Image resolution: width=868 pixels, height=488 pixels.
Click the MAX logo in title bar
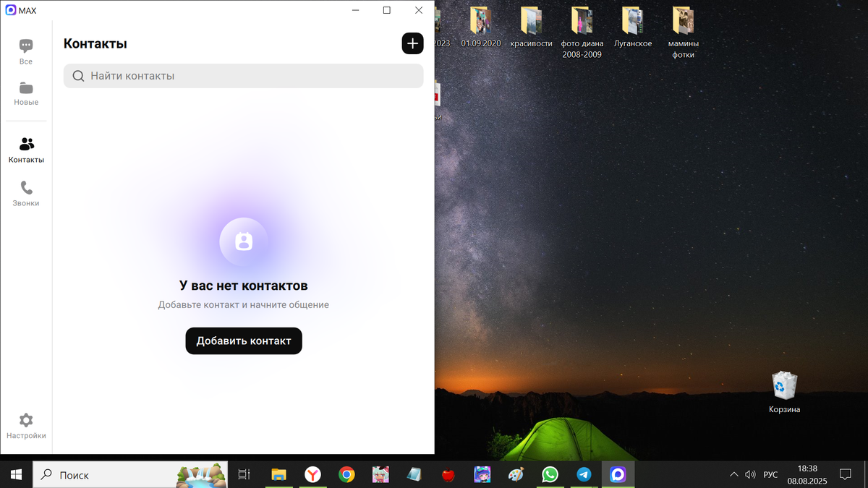coord(11,10)
